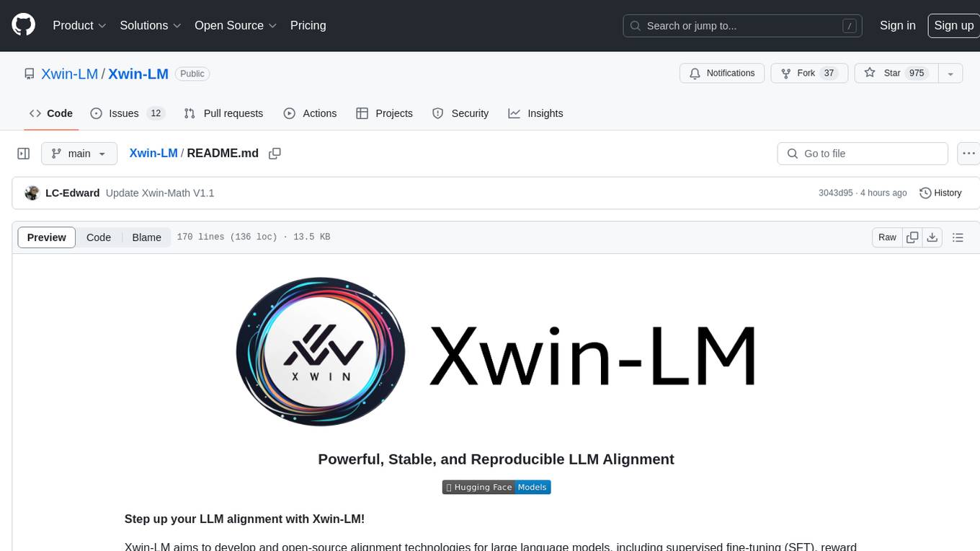Open the Xwin-LM repository name link
Screen dimensions: 980x551
(138, 74)
